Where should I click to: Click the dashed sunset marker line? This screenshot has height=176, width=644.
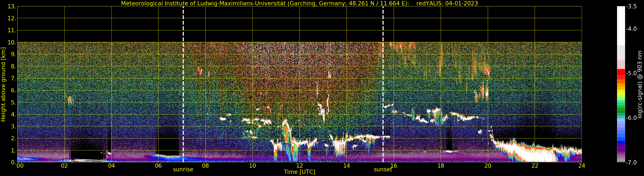(x=383, y=84)
